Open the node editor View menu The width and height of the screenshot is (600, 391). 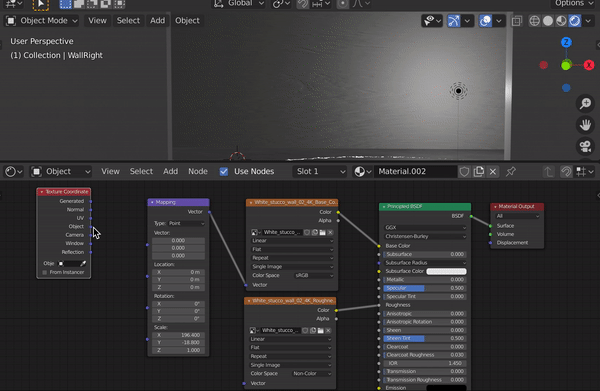point(110,171)
